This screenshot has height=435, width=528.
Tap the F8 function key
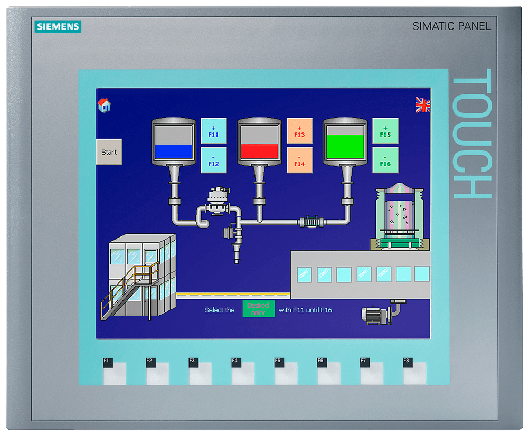[414, 372]
